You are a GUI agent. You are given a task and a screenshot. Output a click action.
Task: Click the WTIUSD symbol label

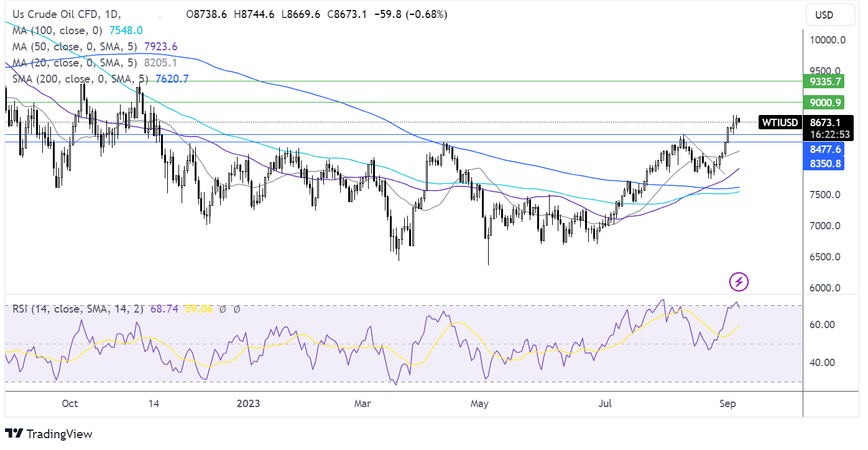[780, 123]
